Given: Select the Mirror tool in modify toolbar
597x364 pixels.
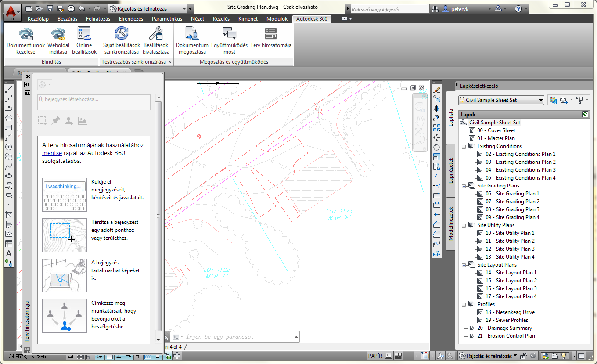Looking at the screenshot, I should click(x=436, y=108).
